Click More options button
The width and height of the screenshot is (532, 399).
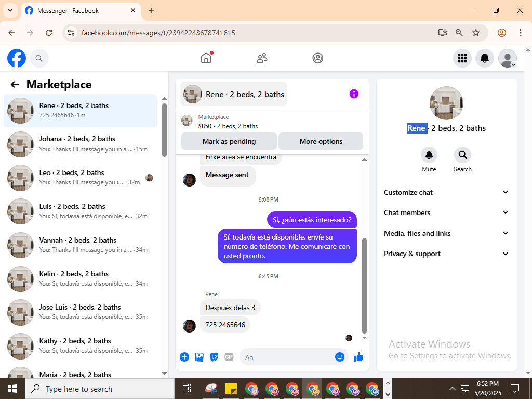point(321,141)
